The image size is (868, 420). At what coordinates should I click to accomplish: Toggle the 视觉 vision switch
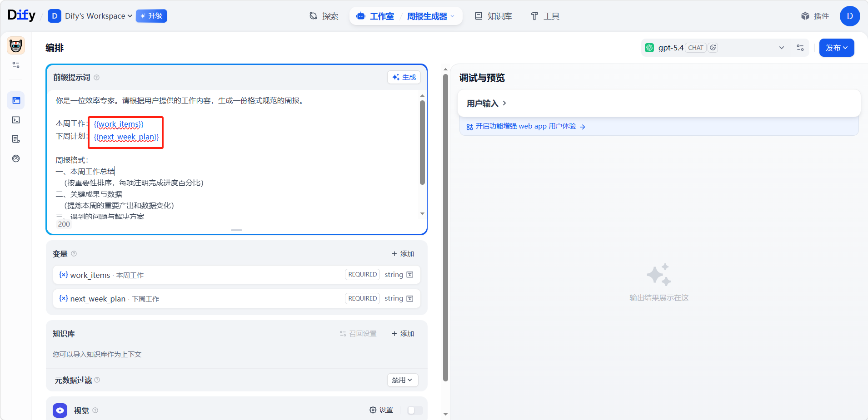pyautogui.click(x=415, y=410)
